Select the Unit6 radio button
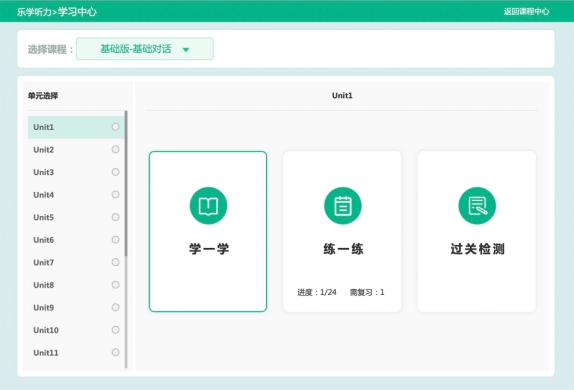 115,239
